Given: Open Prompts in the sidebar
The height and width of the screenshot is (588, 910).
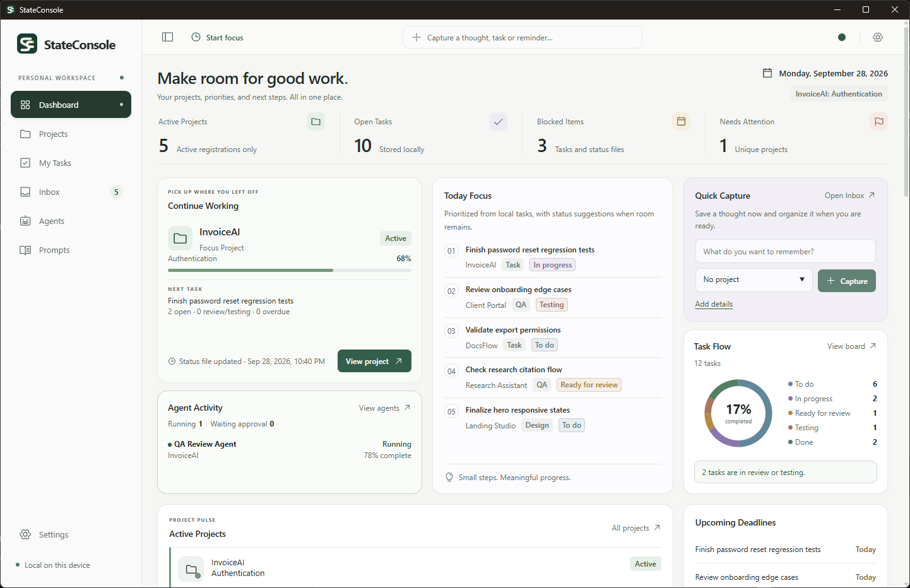Looking at the screenshot, I should pyautogui.click(x=71, y=250).
